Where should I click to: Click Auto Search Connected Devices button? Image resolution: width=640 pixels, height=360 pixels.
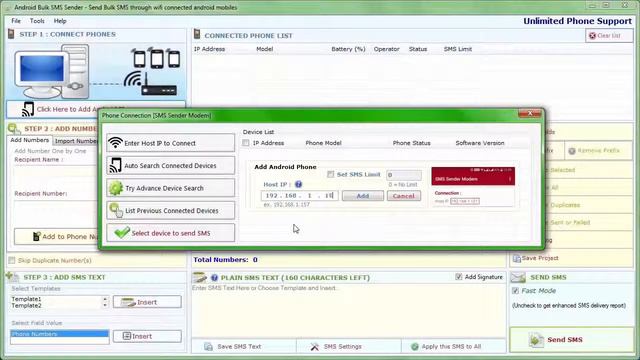(171, 166)
